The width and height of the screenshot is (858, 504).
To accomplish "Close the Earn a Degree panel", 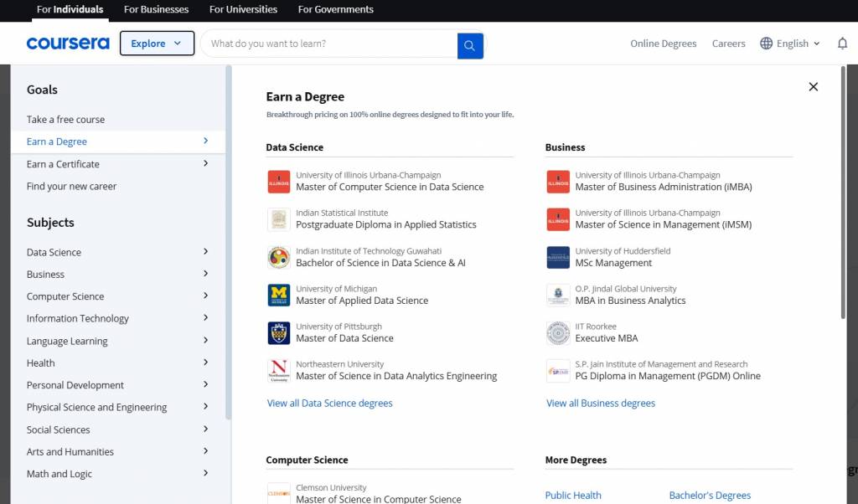I will click(813, 87).
